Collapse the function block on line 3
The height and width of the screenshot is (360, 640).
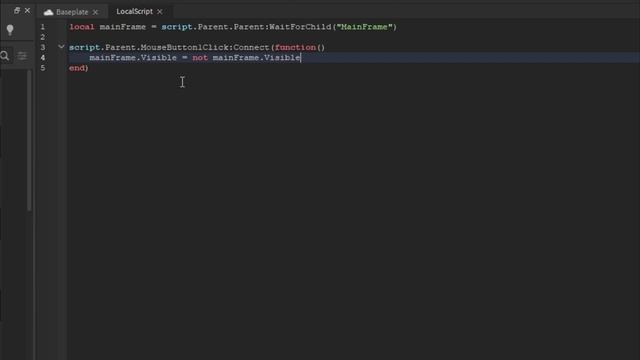(x=61, y=47)
